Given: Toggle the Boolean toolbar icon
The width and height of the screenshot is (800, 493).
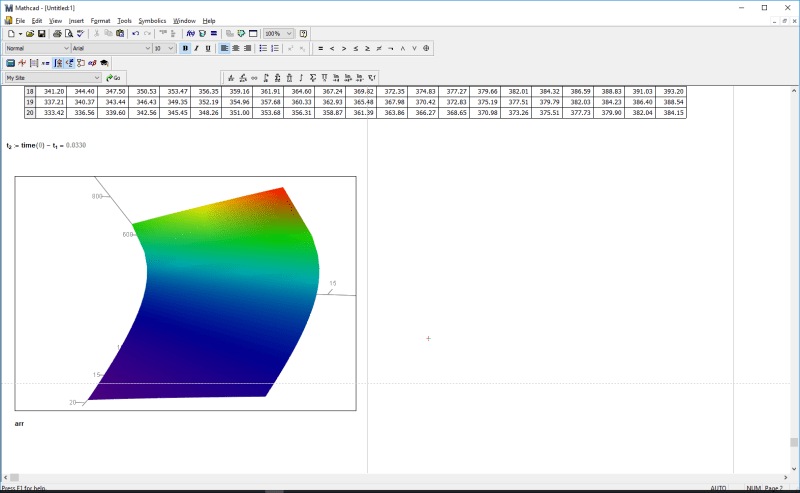Looking at the screenshot, I should click(69, 63).
